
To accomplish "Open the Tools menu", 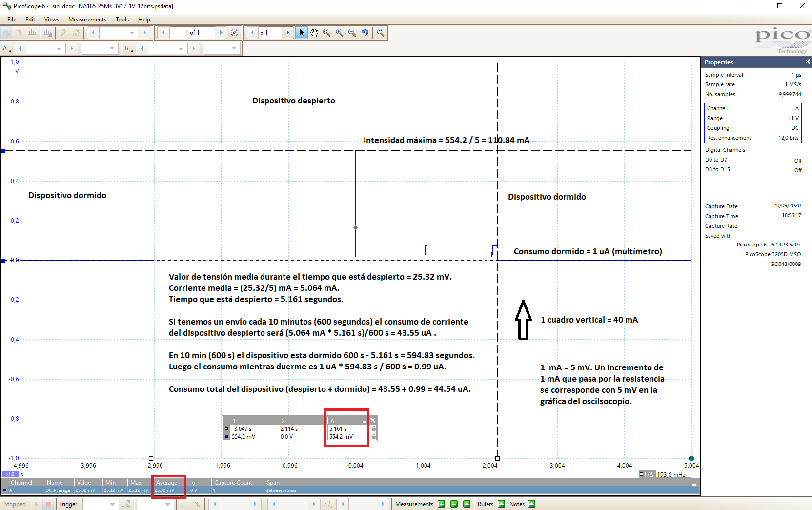I will (x=122, y=20).
